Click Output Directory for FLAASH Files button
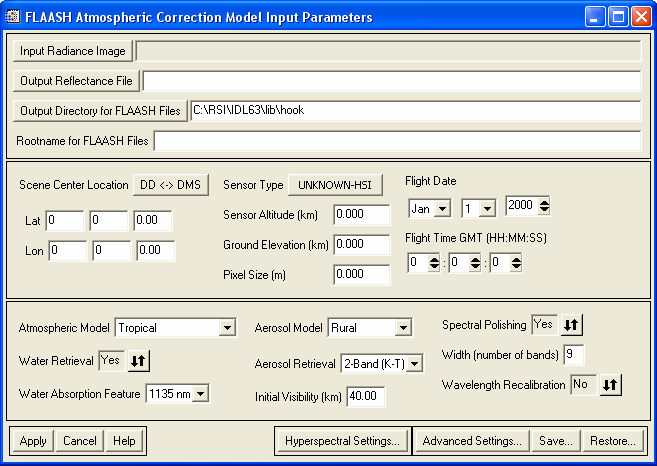Image resolution: width=657 pixels, height=466 pixels. (100, 111)
